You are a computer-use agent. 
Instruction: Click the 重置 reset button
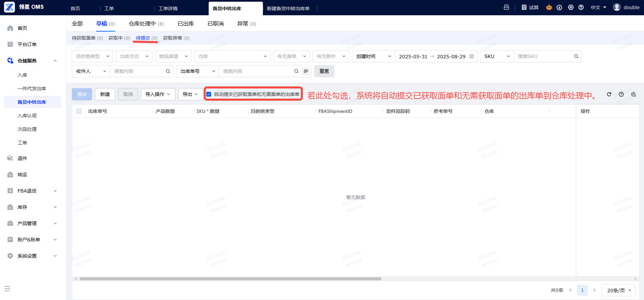pyautogui.click(x=324, y=71)
